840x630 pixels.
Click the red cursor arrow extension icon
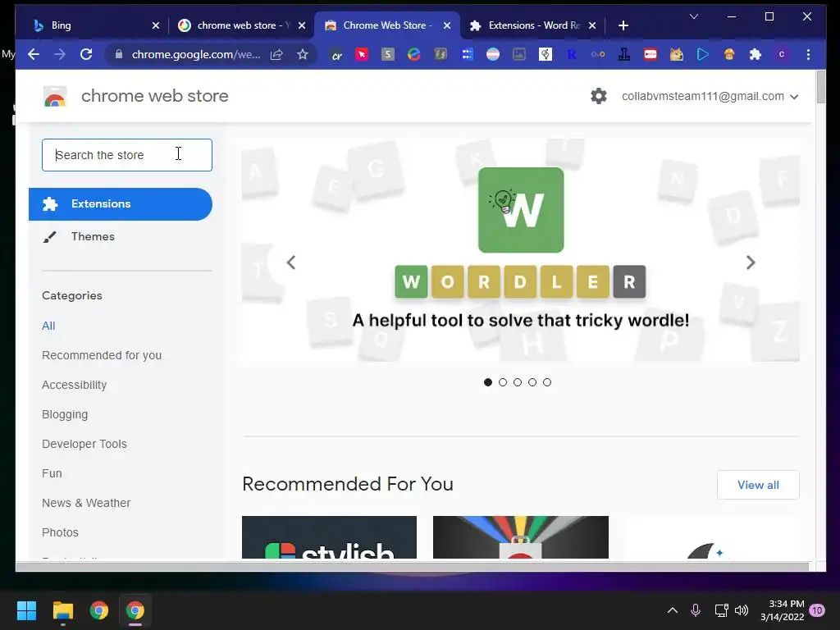[x=362, y=54]
